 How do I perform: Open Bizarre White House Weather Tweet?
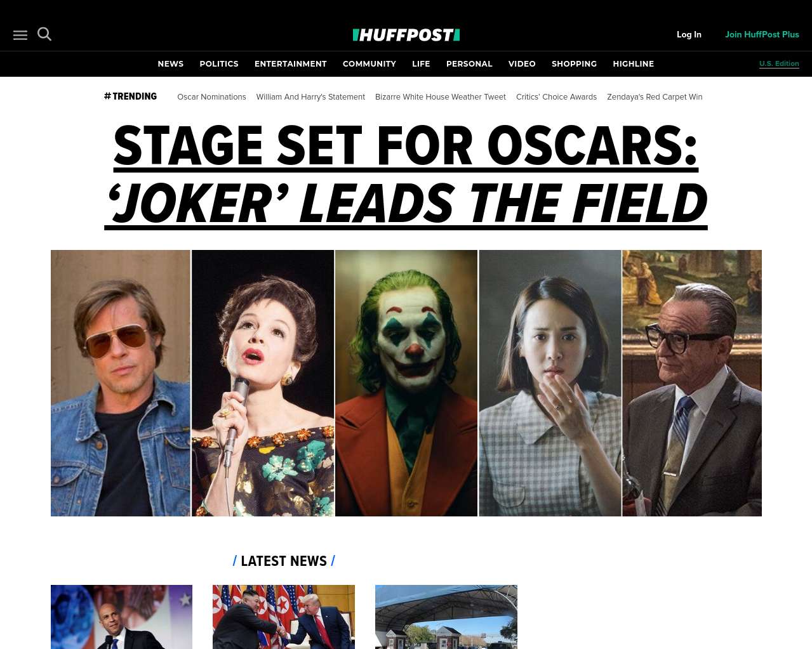[x=441, y=97]
